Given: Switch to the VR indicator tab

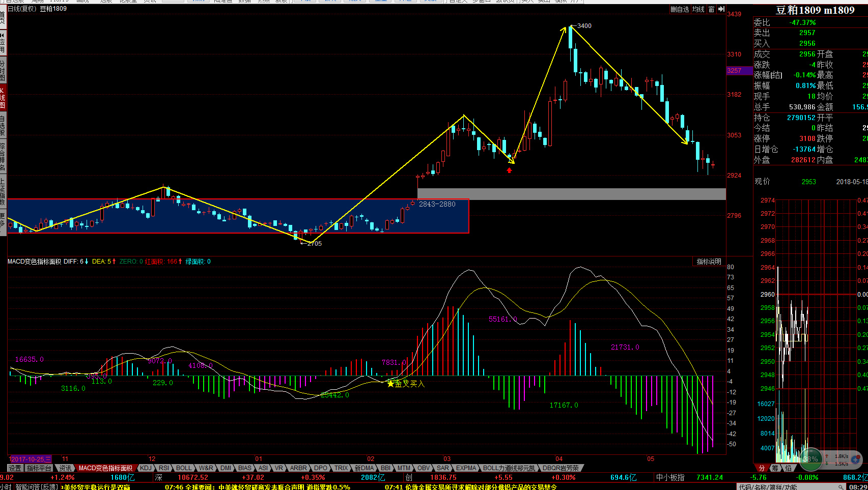Looking at the screenshot, I should pos(278,468).
